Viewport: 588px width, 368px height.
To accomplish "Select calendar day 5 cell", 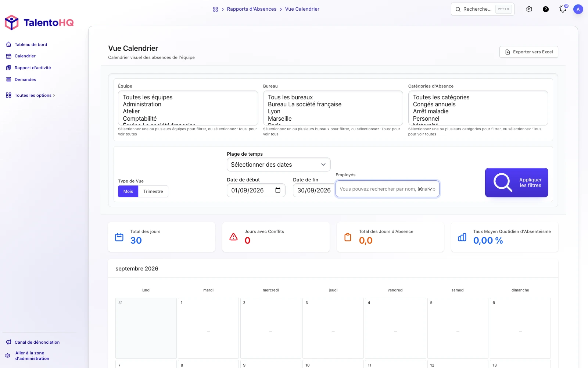I will tap(458, 328).
